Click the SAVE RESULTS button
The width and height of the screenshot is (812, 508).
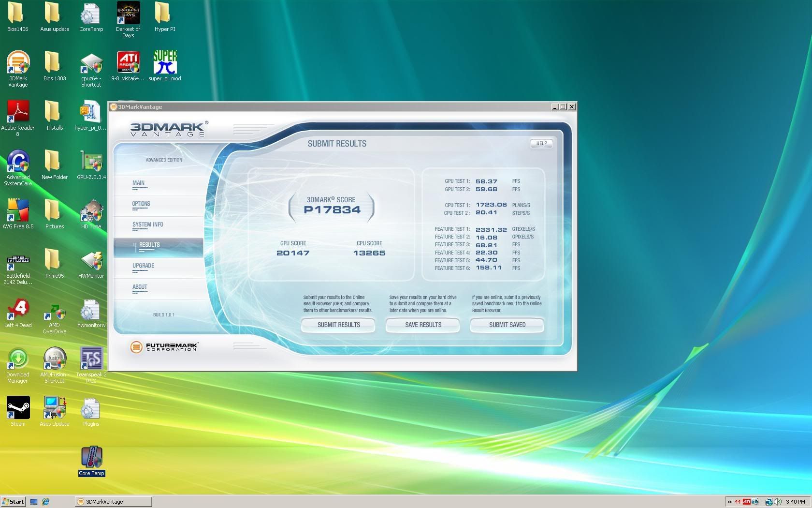tap(423, 325)
